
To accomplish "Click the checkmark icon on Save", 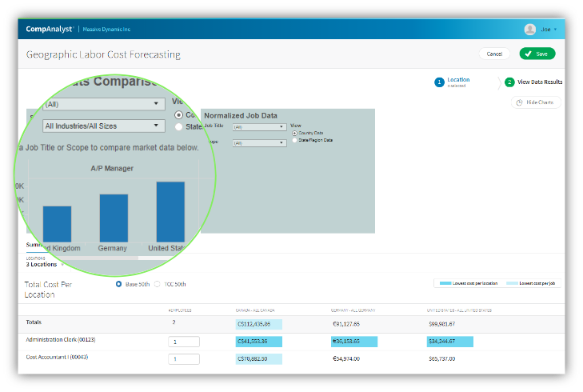I will pyautogui.click(x=528, y=54).
